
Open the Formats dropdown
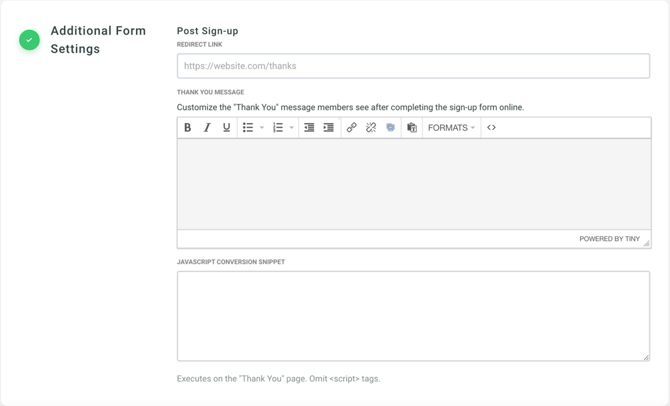click(451, 128)
